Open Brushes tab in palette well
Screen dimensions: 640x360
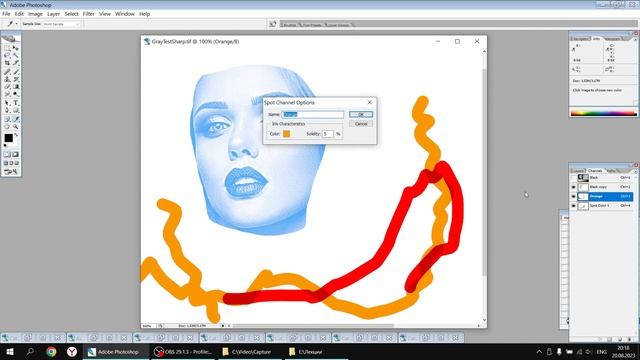(x=290, y=25)
